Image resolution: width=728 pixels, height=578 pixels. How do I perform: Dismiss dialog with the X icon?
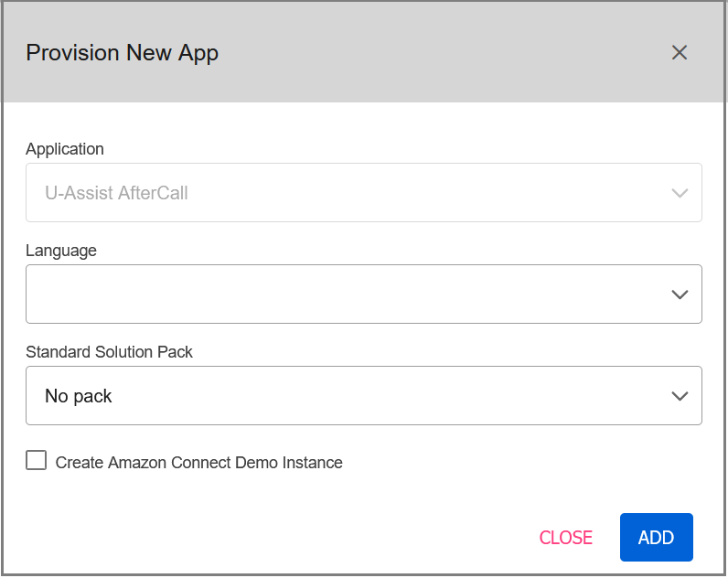point(680,52)
